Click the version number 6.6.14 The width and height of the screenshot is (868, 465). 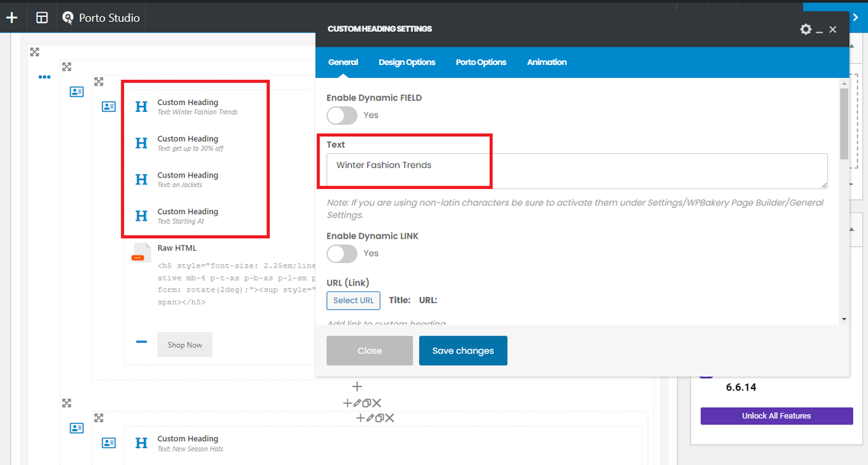[741, 388]
